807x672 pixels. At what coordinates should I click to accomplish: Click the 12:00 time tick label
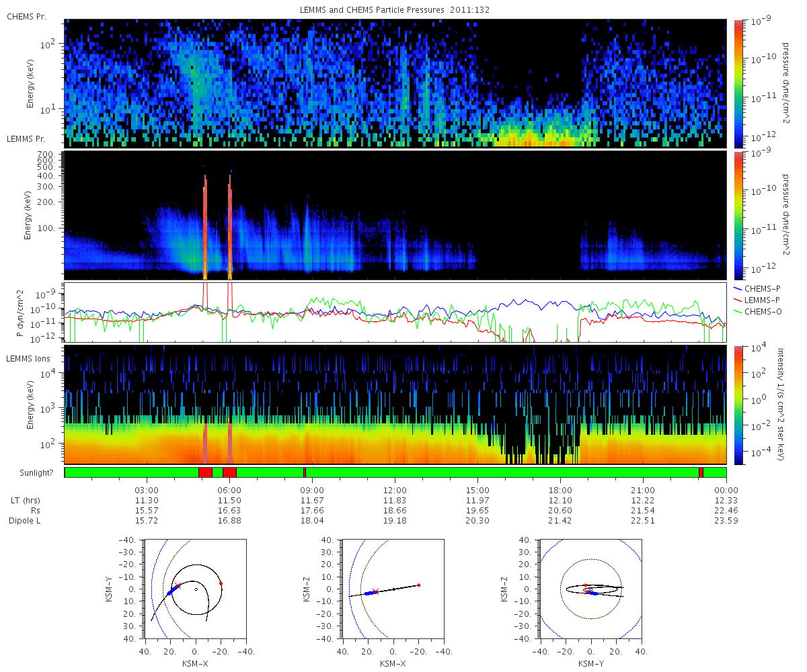click(395, 491)
